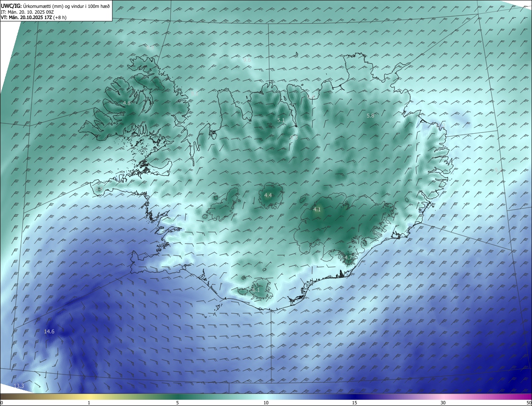Click the 4.4 value label on Hofsjökull glacier
Viewport: 532px width, 406px height.
[268, 195]
